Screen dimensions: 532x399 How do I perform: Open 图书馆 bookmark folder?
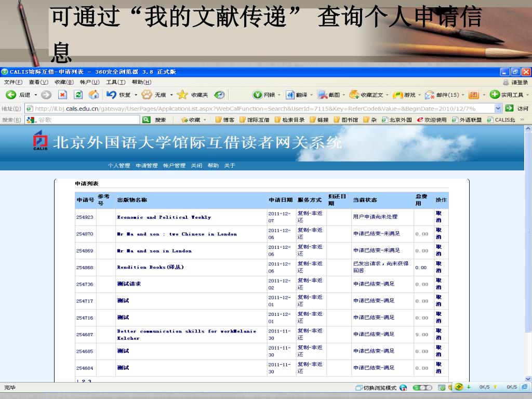click(347, 120)
